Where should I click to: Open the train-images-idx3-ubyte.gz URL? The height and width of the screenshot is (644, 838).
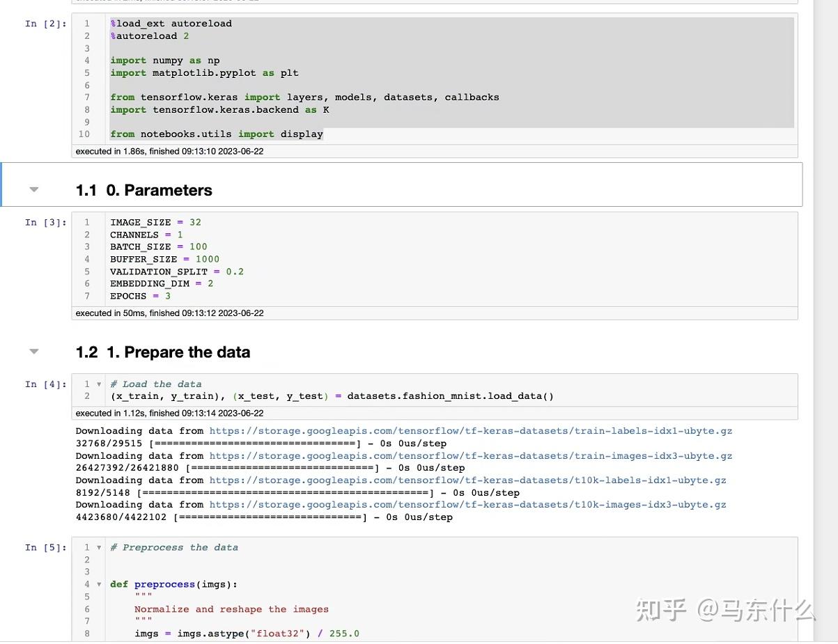click(x=470, y=456)
